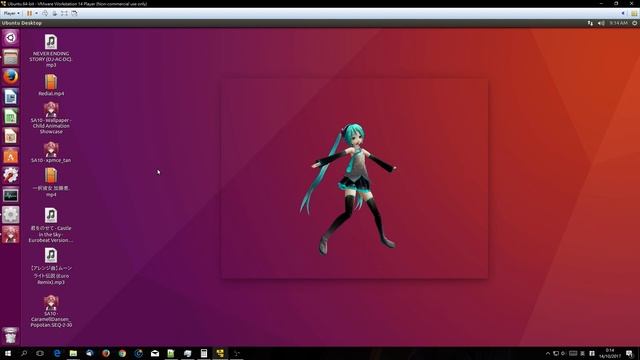Select the Redial.mp4 desktop file

[x=51, y=85]
